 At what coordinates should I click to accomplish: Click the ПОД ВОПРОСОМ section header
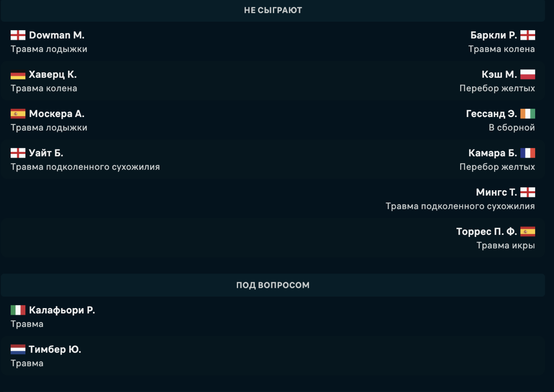tap(273, 285)
